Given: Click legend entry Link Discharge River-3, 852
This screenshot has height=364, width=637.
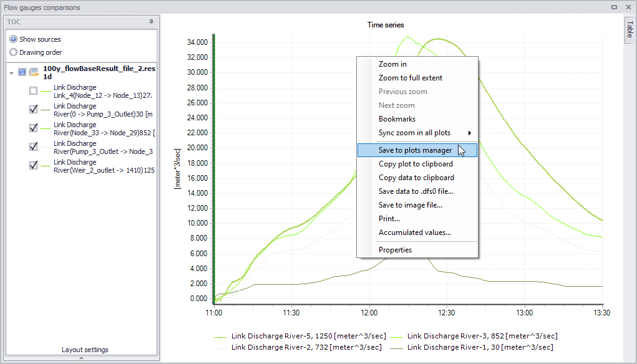Looking at the screenshot, I should [474, 337].
